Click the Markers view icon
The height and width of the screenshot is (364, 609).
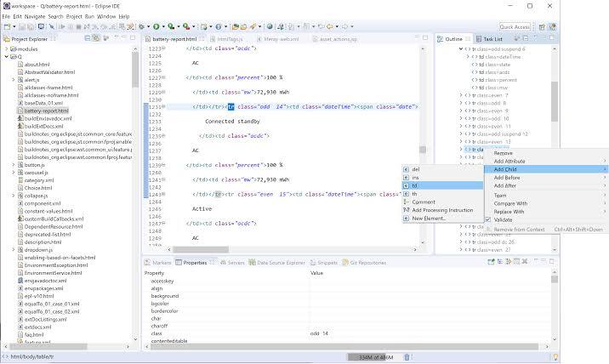tap(148, 263)
